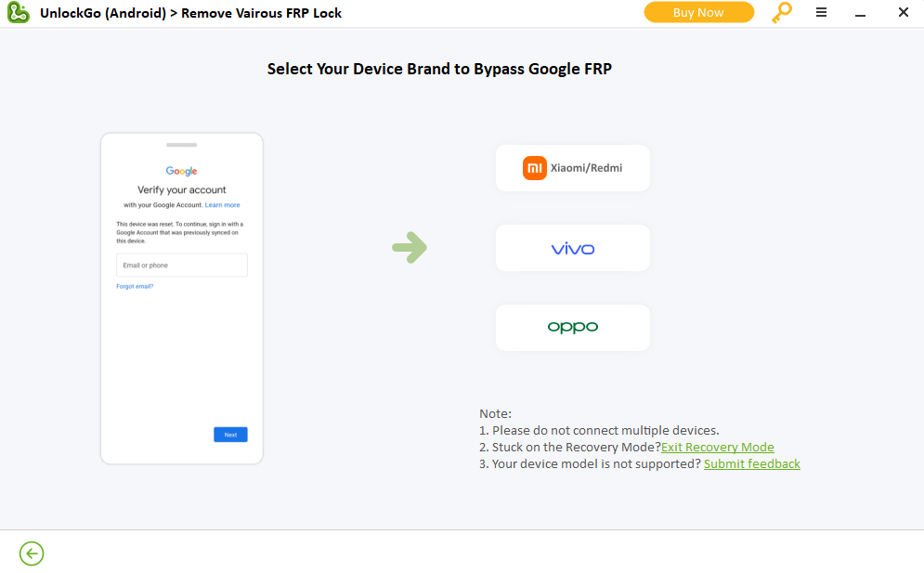The width and height of the screenshot is (924, 573).
Task: Click the 'Remove Vairous FRP Lock' title text
Action: 261,13
